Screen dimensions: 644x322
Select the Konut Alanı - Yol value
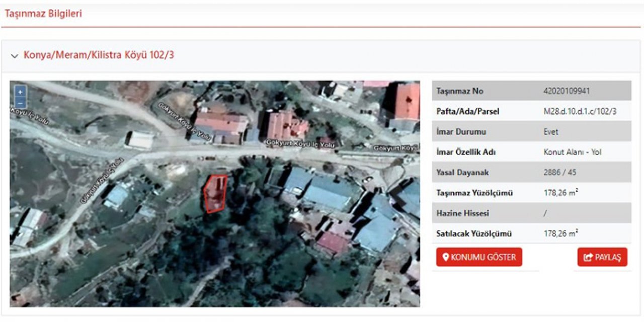(572, 152)
